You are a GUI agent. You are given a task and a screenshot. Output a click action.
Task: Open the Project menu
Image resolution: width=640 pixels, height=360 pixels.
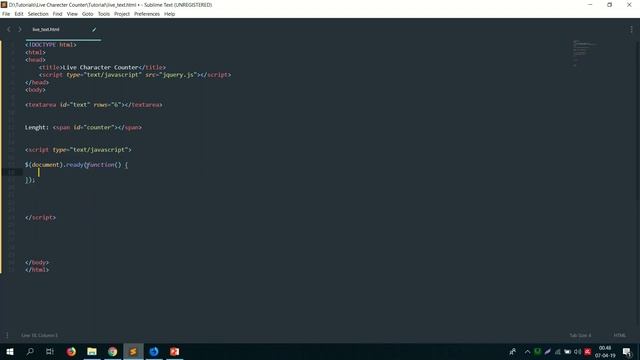coord(122,14)
